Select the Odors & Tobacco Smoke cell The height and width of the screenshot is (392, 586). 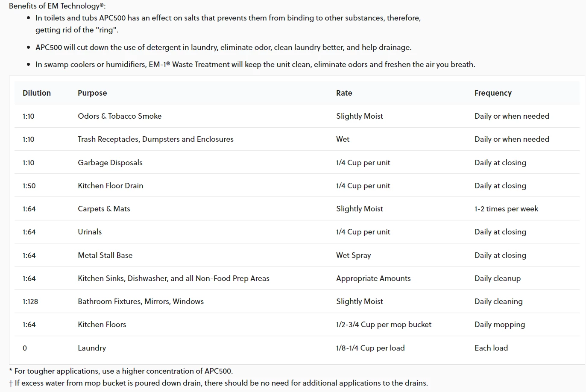[120, 116]
